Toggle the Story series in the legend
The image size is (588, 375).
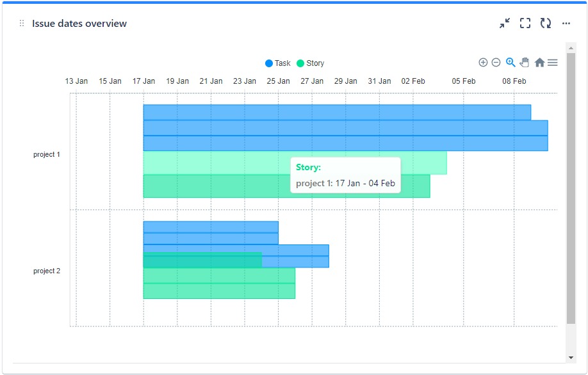311,63
